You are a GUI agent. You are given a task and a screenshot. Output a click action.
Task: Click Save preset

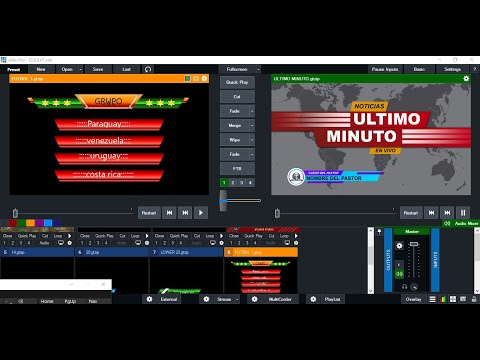coord(98,69)
